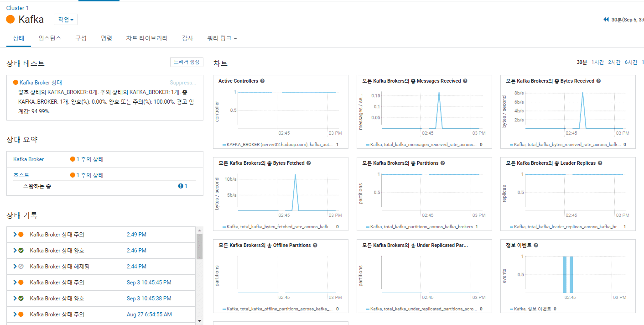Open help icon for the Partitions chart

(442, 163)
